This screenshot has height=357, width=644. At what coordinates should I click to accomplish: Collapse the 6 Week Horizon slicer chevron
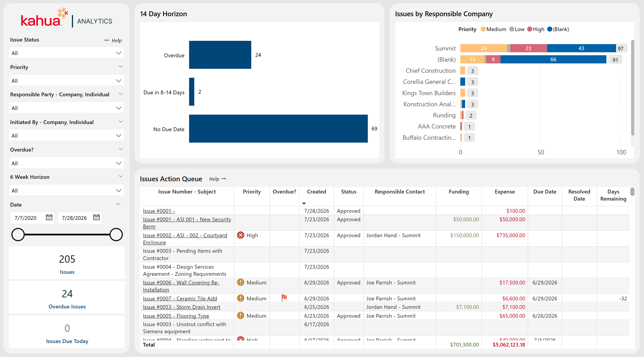(120, 177)
